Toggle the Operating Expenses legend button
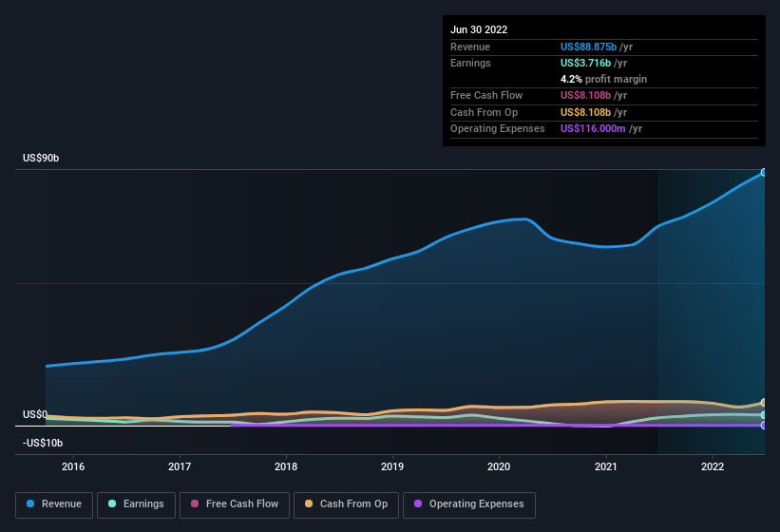The image size is (780, 532). click(469, 504)
